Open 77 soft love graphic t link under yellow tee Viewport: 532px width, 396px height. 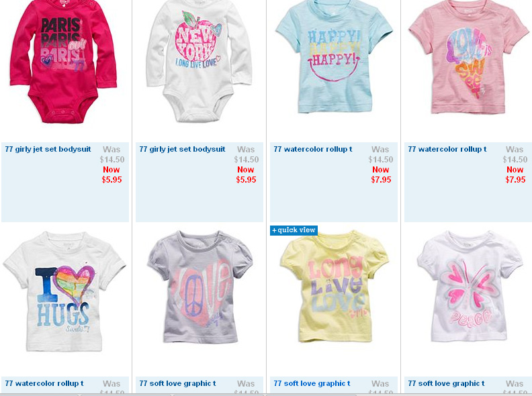312,383
